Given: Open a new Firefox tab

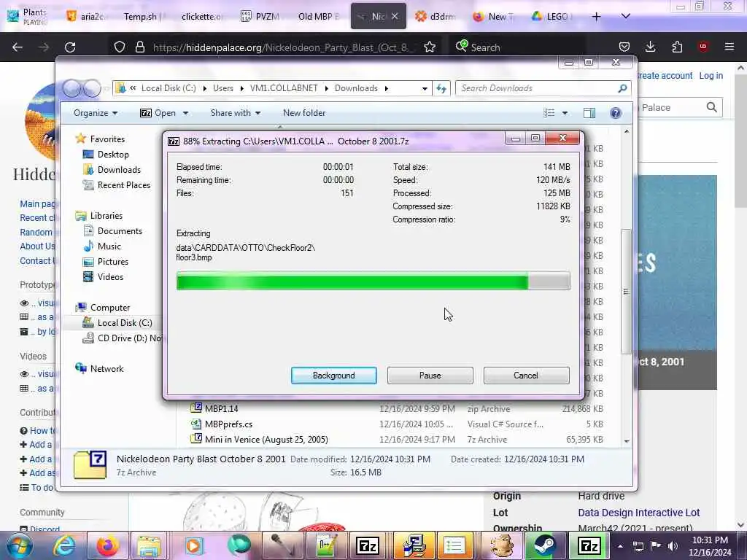Looking at the screenshot, I should [x=596, y=16].
